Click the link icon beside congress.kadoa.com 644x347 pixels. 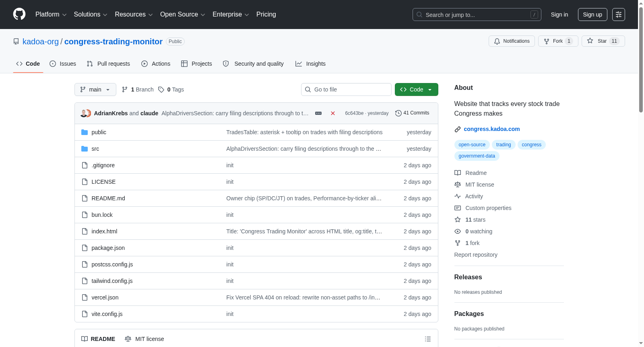458,129
